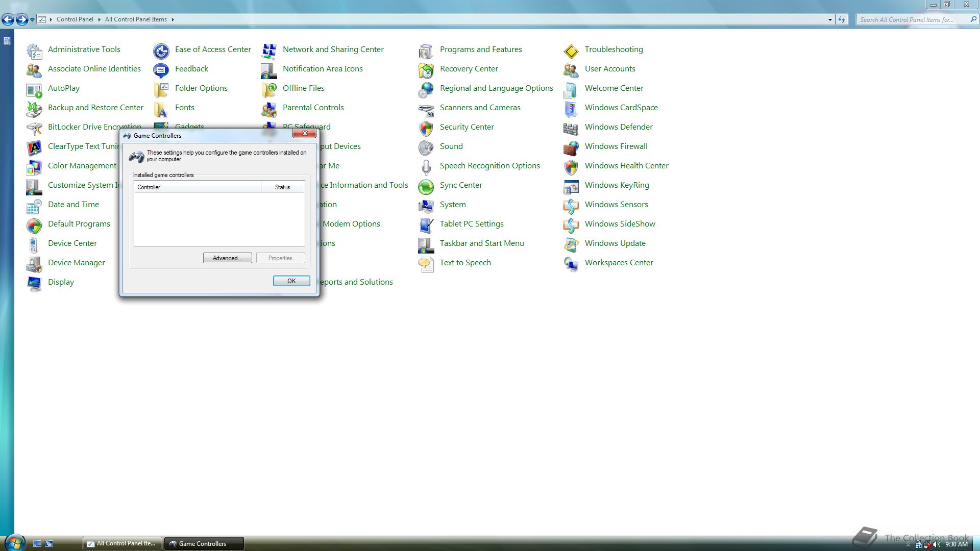Click the Controller column header

click(198, 187)
